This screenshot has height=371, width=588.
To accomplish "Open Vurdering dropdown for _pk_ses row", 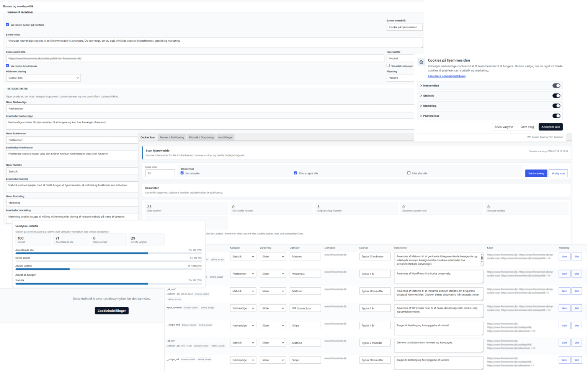I will tap(273, 291).
